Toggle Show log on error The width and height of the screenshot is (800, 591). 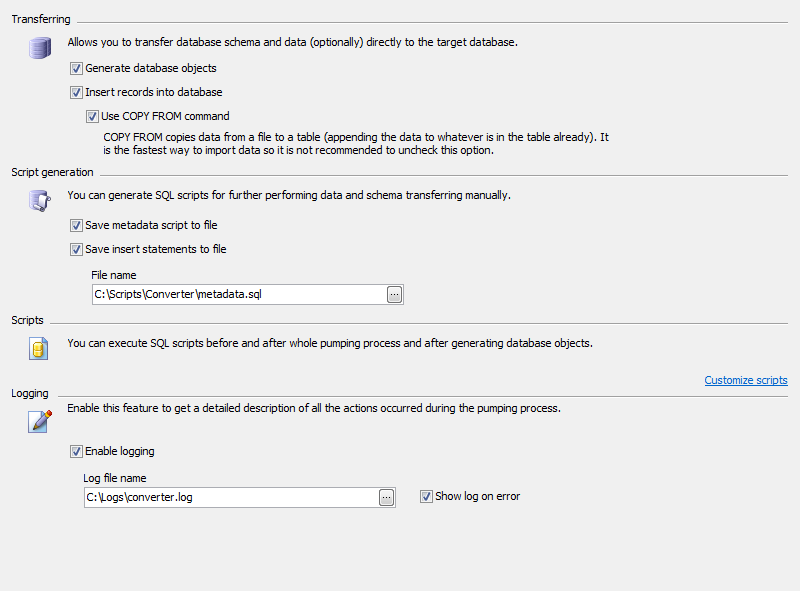point(426,496)
